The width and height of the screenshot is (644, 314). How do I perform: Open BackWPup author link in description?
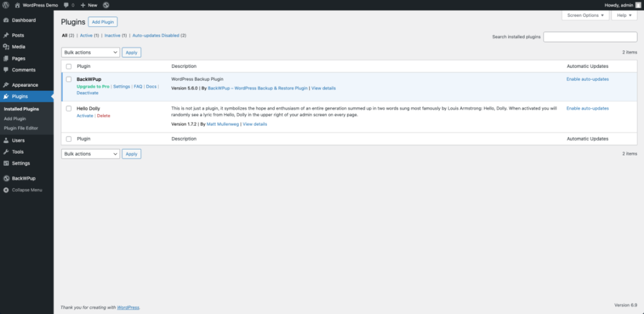tap(258, 88)
